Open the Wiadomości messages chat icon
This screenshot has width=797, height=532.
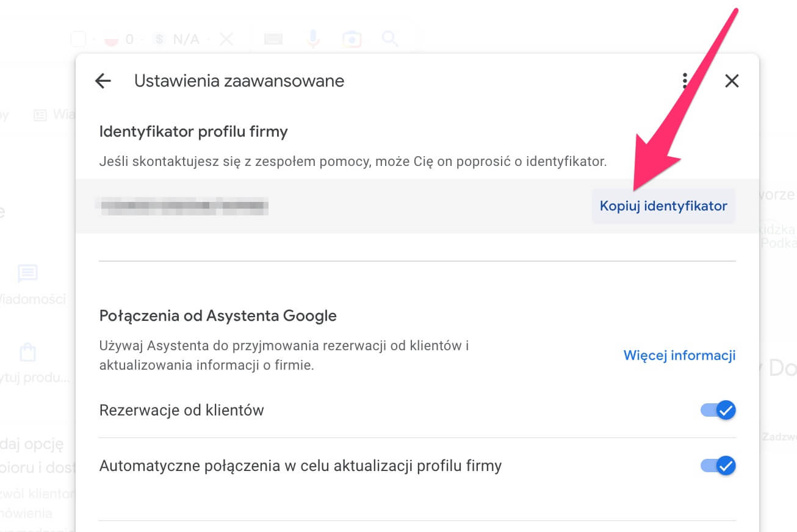point(27,274)
